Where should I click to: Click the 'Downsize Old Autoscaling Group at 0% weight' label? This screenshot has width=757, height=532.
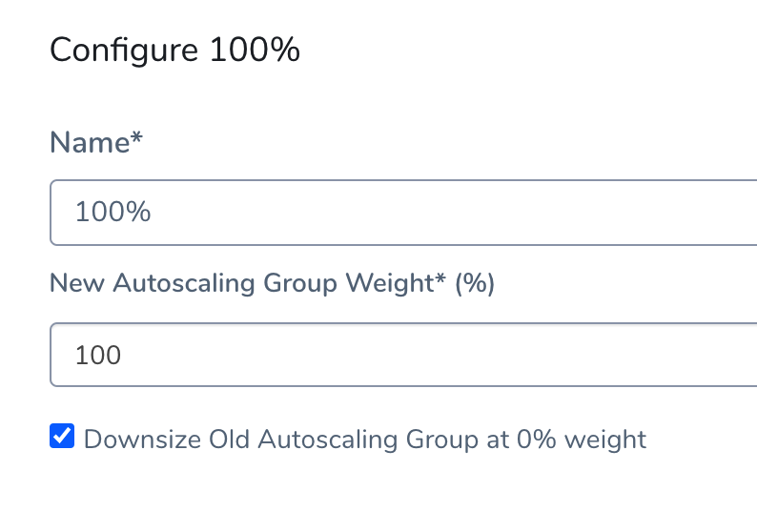(364, 440)
